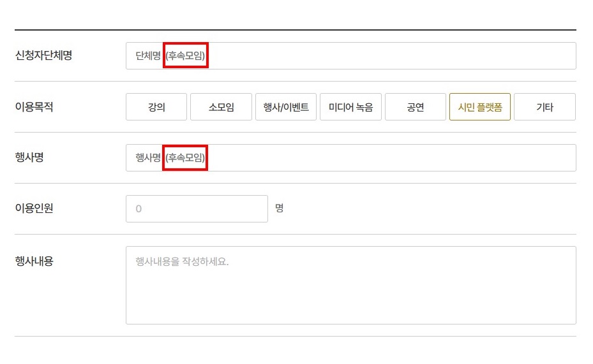Pick the 행사/이벤트 purpose button
Screen dimensions: 593x364
click(286, 107)
